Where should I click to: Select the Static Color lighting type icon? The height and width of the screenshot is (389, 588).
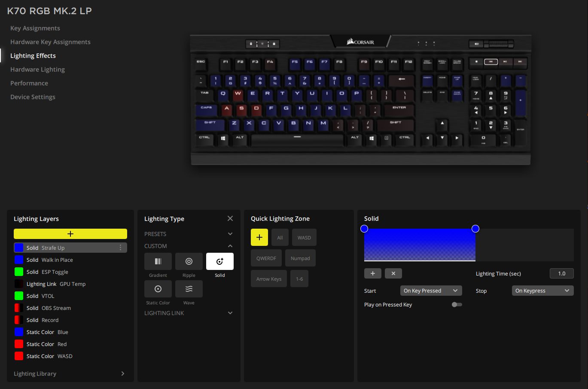tap(158, 289)
